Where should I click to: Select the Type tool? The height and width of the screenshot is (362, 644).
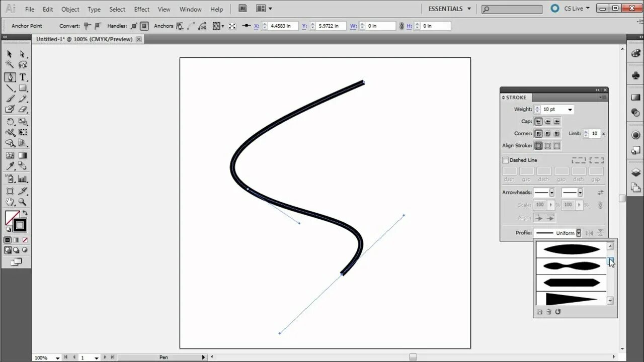[x=23, y=77]
